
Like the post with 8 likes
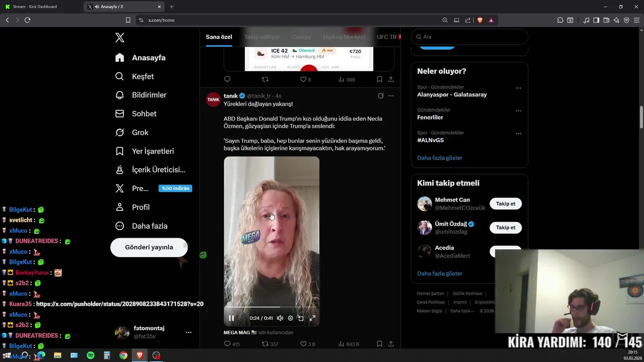pyautogui.click(x=305, y=79)
